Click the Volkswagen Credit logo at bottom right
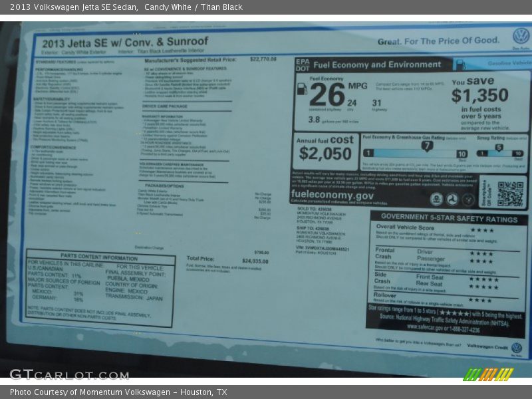 tap(517, 348)
